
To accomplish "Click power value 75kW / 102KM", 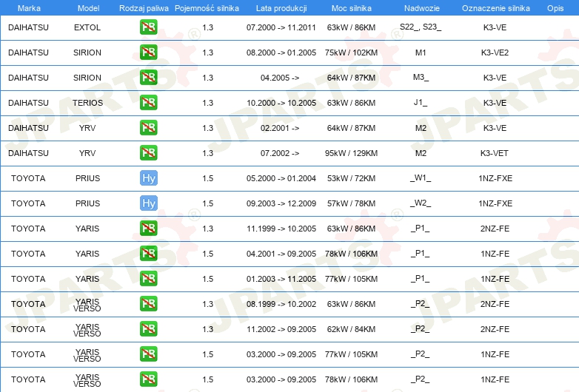I will pyautogui.click(x=351, y=53).
